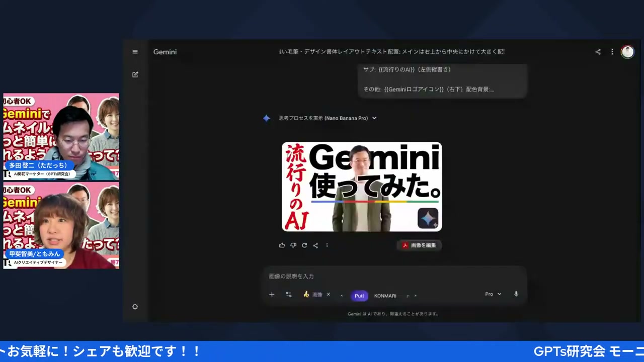This screenshot has width=644, height=362.
Task: Expand the Nano Banana Pro thinking process
Action: (374, 118)
